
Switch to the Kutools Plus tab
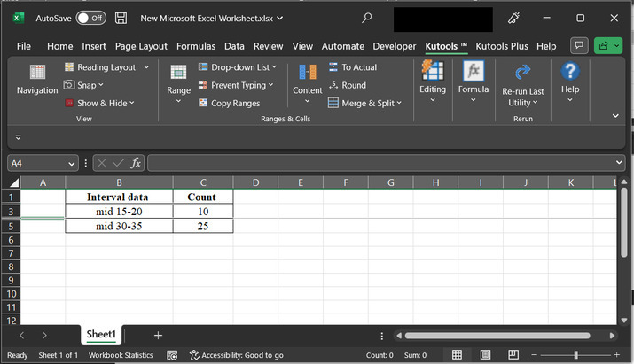[502, 46]
